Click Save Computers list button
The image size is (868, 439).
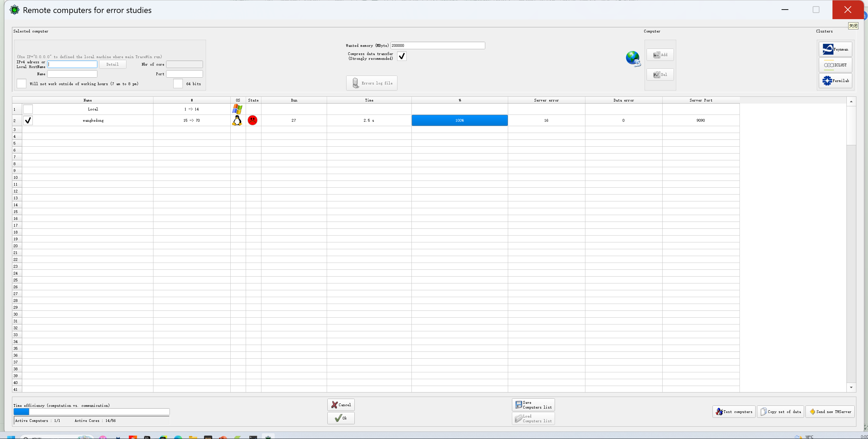(533, 405)
